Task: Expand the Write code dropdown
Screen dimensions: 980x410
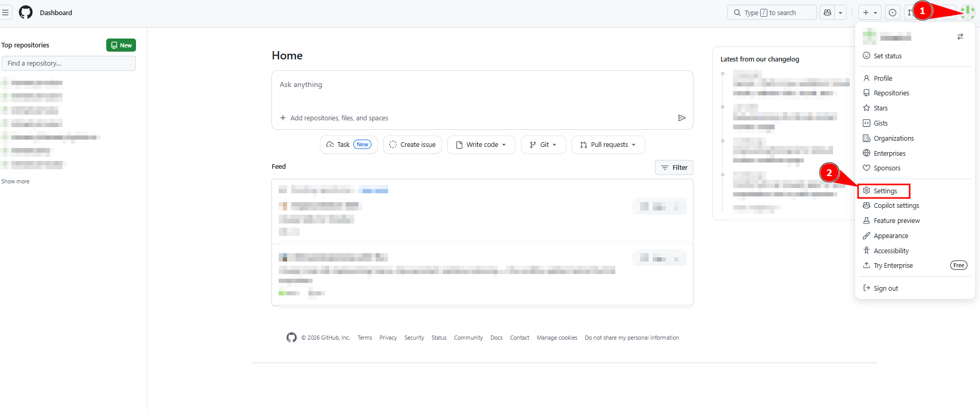Action: 481,145
